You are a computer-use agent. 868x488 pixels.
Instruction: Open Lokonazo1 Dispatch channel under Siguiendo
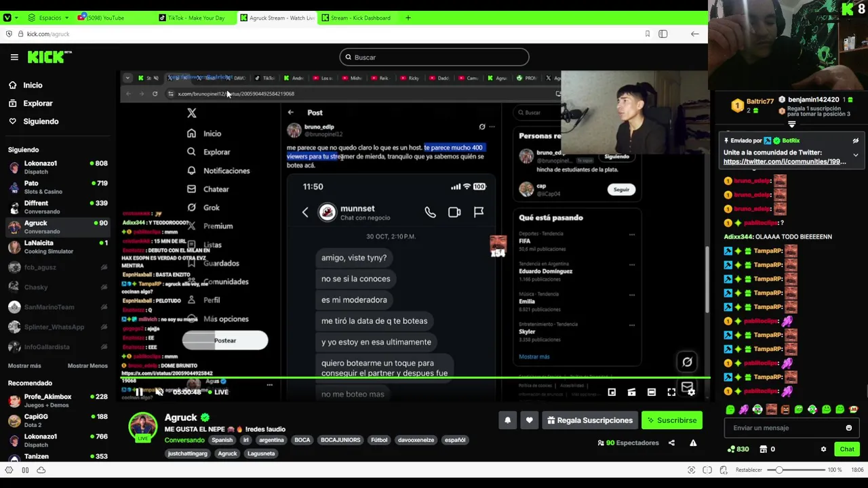(58, 167)
